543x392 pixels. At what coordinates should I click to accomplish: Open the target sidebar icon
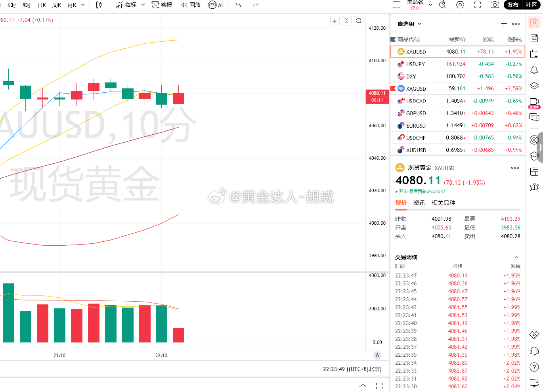[534, 140]
